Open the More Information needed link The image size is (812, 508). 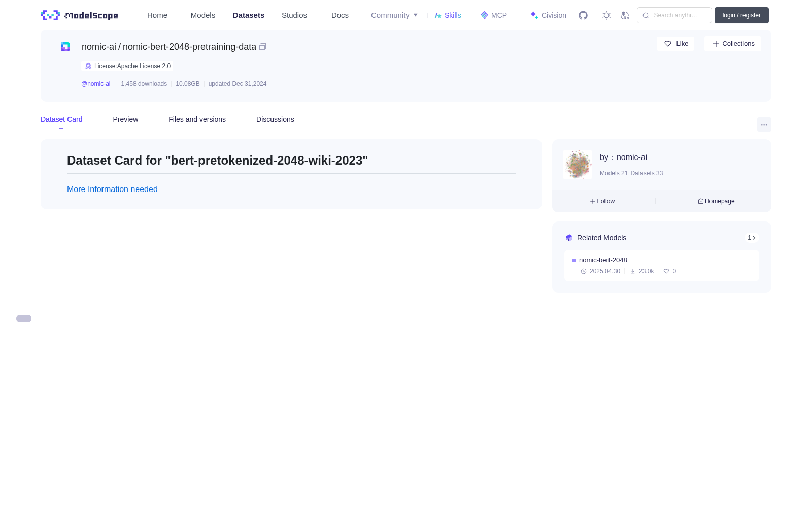[x=112, y=189]
